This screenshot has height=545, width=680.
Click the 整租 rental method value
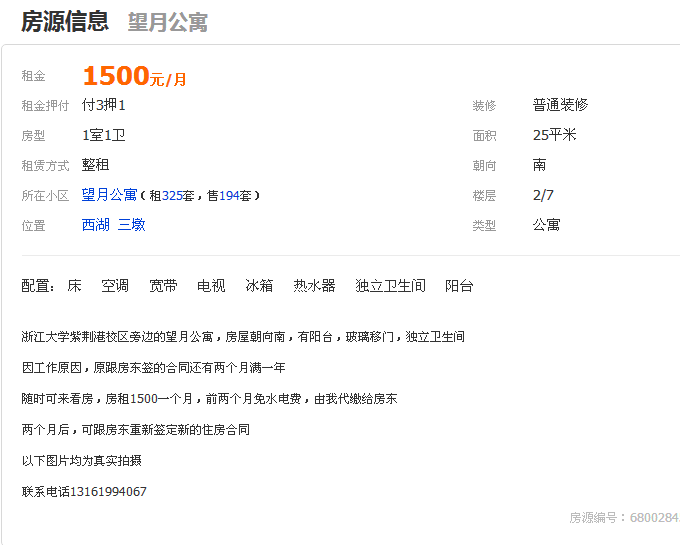95,165
